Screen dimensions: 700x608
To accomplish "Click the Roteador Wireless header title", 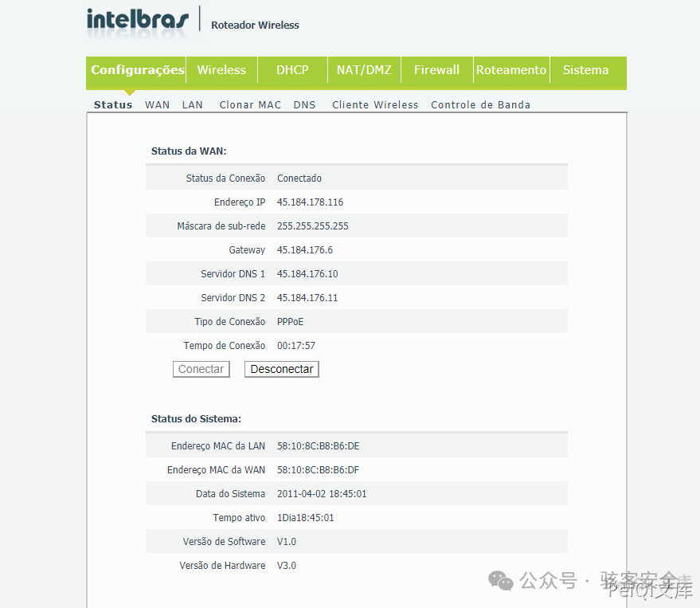I will pyautogui.click(x=255, y=25).
